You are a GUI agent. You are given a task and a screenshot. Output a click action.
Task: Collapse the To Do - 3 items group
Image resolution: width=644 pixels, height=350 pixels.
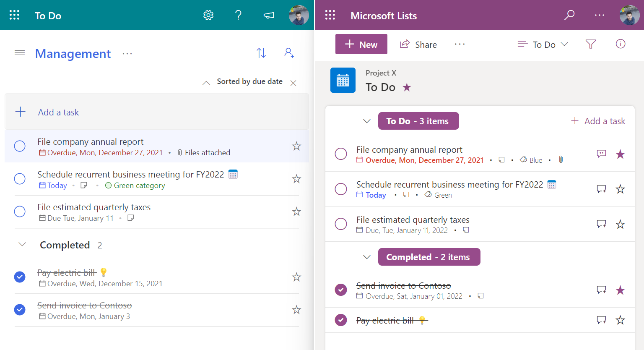(x=367, y=121)
